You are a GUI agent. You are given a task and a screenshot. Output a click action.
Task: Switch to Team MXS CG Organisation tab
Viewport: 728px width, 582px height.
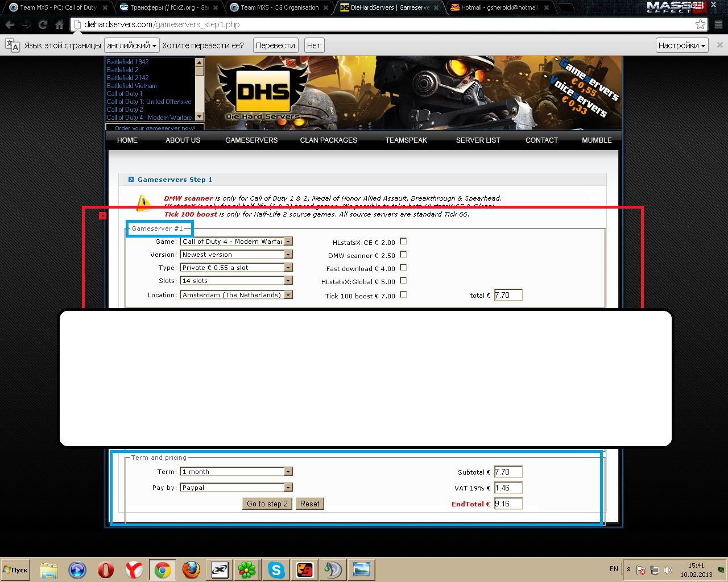coord(279,7)
